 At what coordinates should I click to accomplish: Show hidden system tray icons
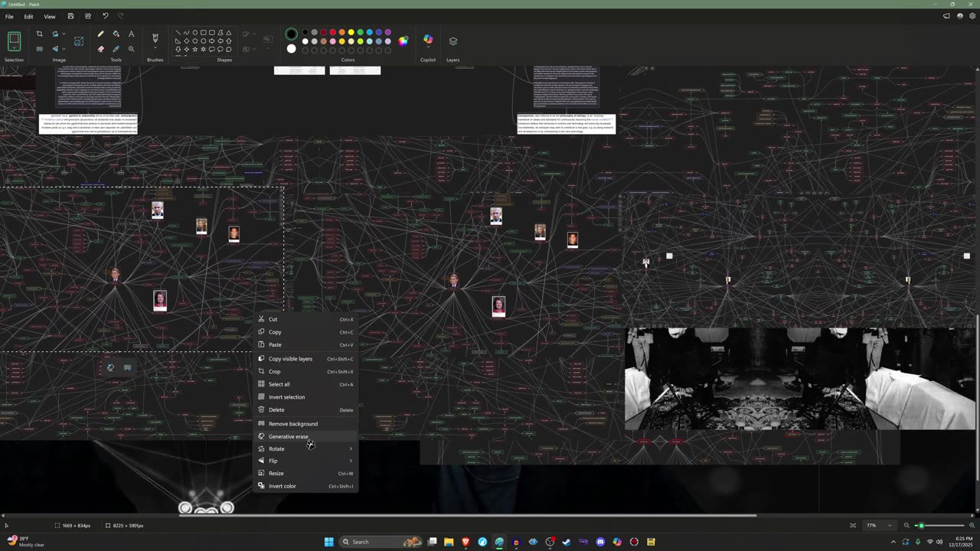point(893,542)
